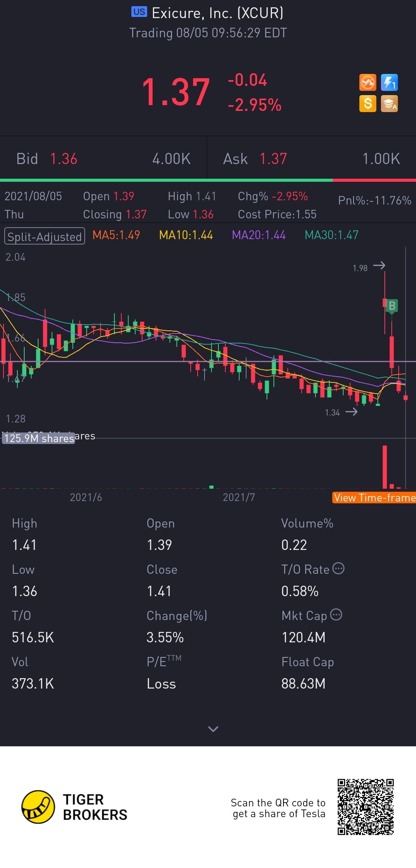Expand more stats with the down chevron

pos(213,729)
